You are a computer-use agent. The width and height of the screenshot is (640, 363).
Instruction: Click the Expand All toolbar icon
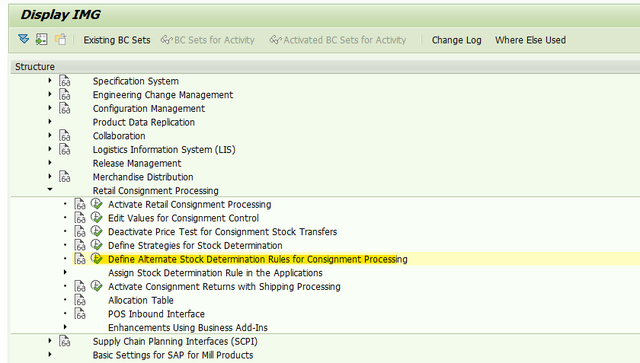[x=24, y=39]
